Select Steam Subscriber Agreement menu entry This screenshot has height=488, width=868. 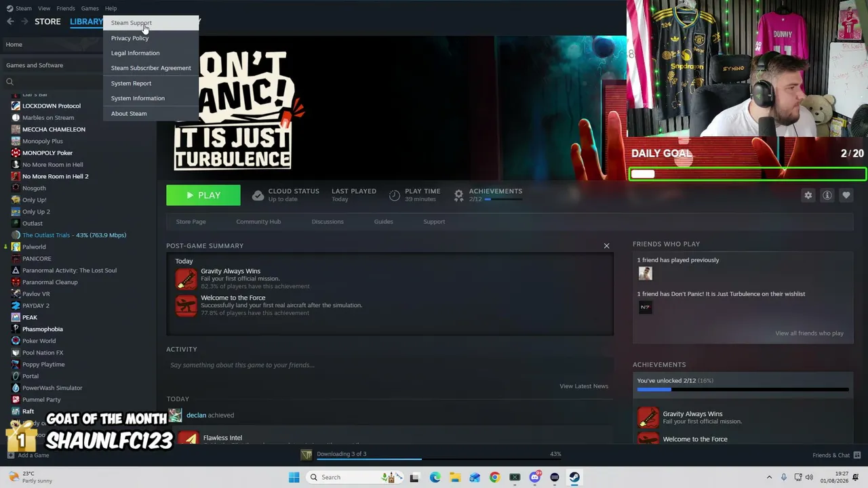(x=151, y=68)
